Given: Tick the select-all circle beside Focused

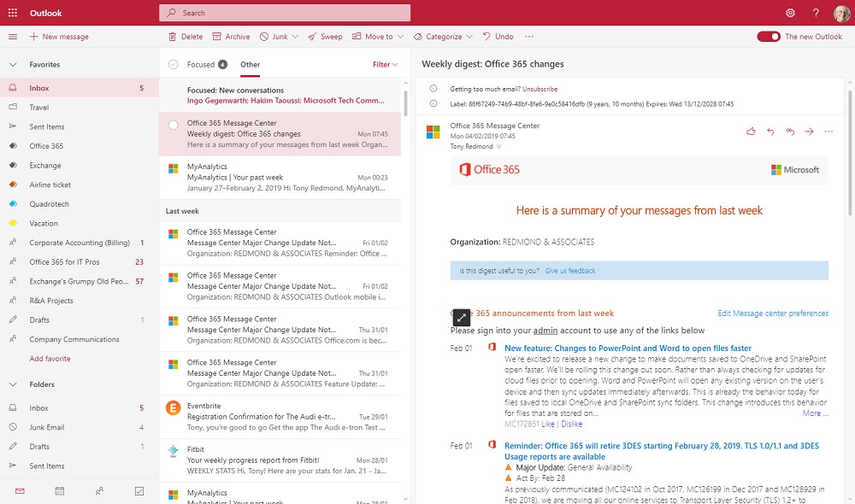Looking at the screenshot, I should [x=173, y=64].
